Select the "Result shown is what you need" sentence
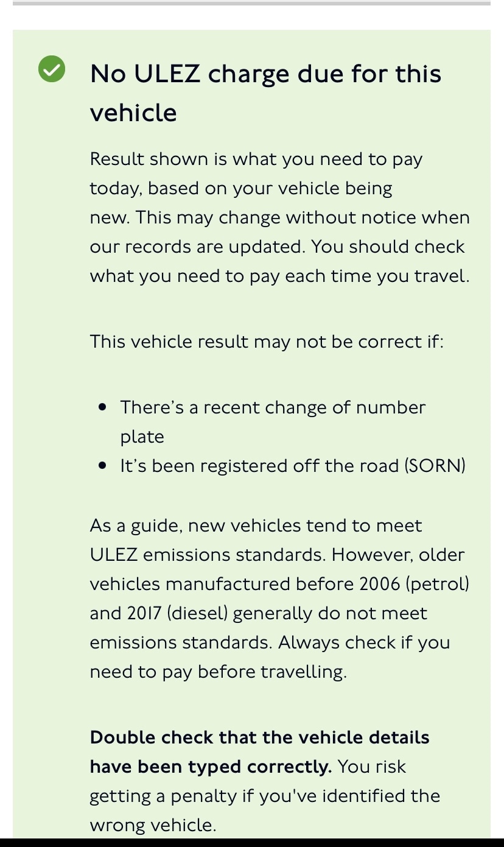 click(x=256, y=160)
